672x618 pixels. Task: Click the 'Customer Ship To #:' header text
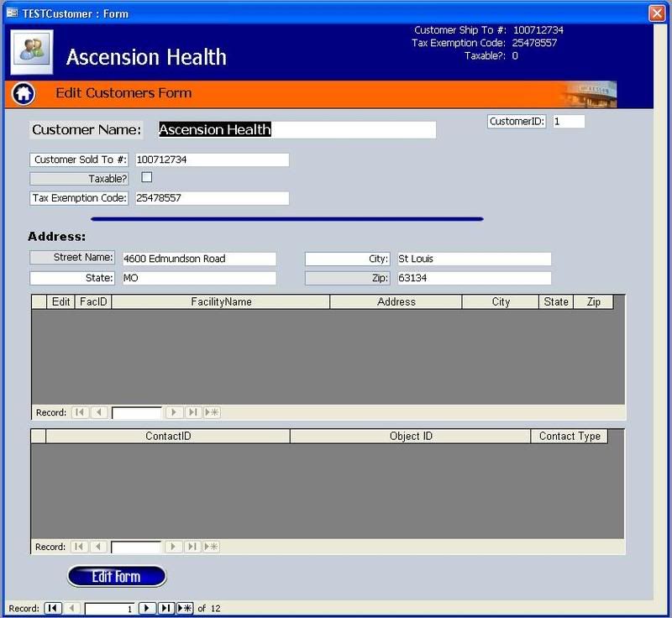(x=459, y=30)
